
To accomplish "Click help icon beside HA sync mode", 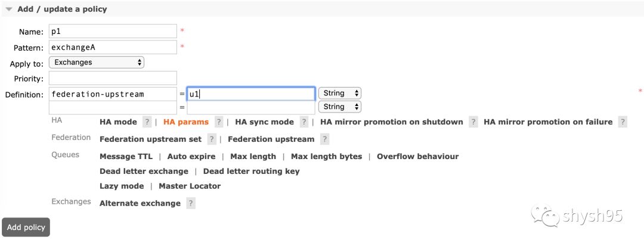I will pyautogui.click(x=304, y=122).
